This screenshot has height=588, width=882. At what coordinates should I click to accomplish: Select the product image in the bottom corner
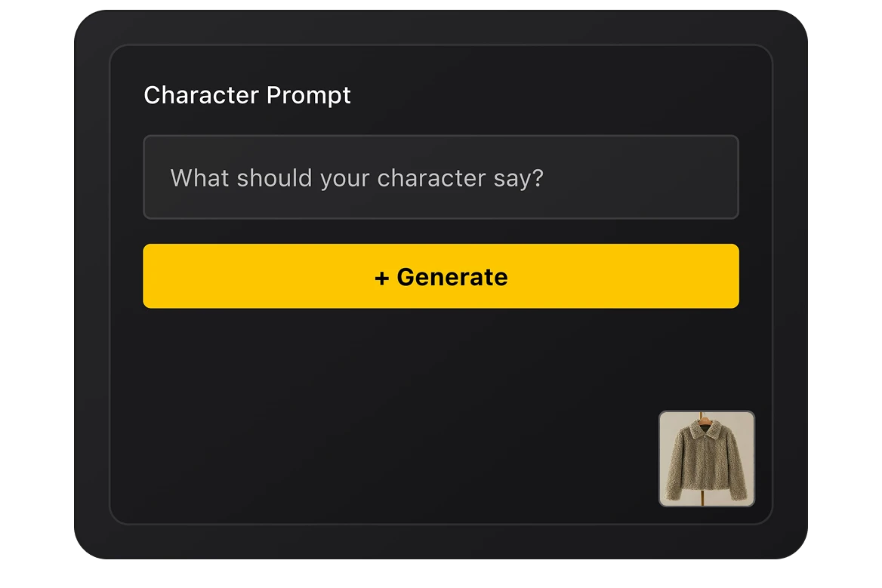click(707, 459)
